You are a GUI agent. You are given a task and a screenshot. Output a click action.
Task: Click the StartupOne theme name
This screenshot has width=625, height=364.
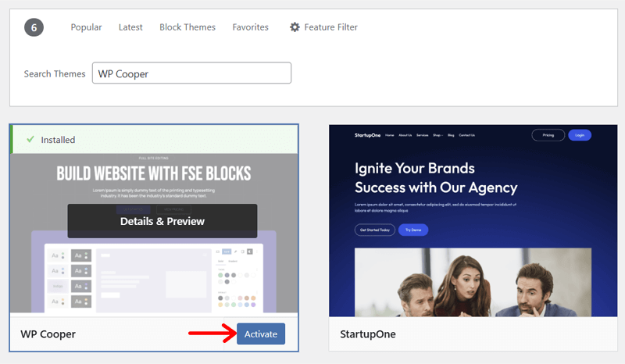[367, 334]
